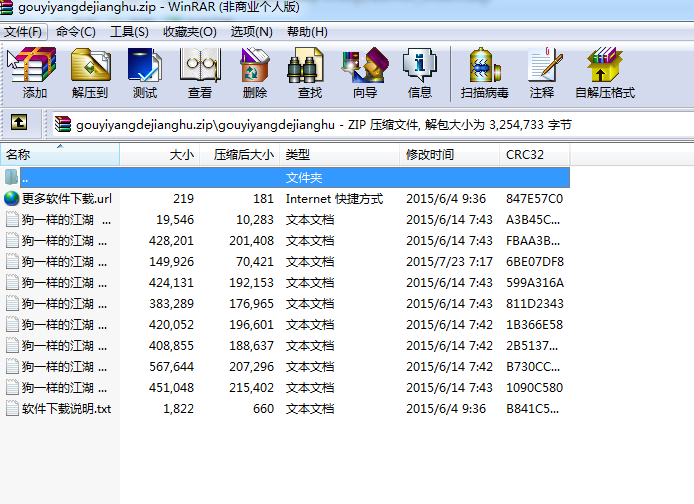The width and height of the screenshot is (694, 504).
Task: Click the 扫描病毒 (Virus Scan) icon
Action: click(485, 65)
